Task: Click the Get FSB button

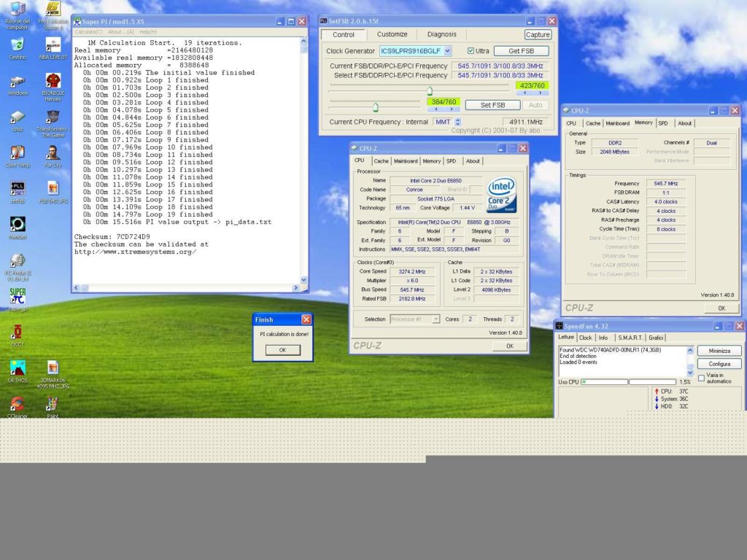Action: coord(521,51)
